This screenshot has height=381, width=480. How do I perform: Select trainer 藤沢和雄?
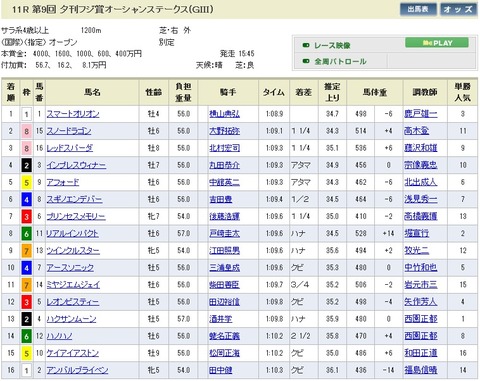(421, 148)
